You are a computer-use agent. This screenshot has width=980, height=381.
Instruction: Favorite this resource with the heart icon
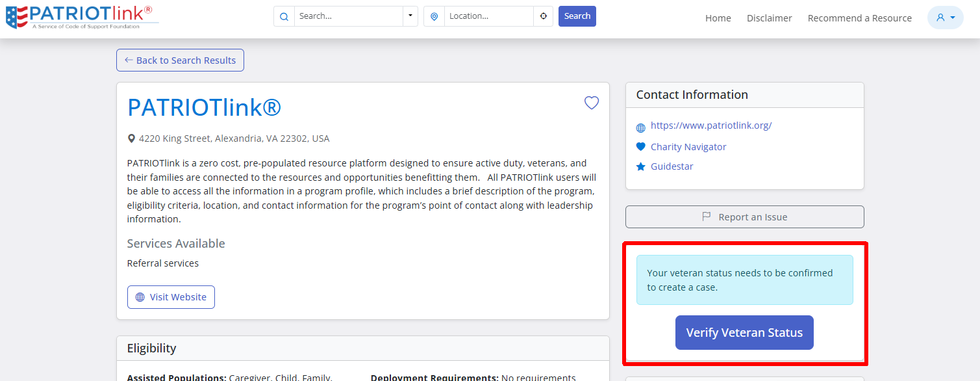click(x=592, y=103)
